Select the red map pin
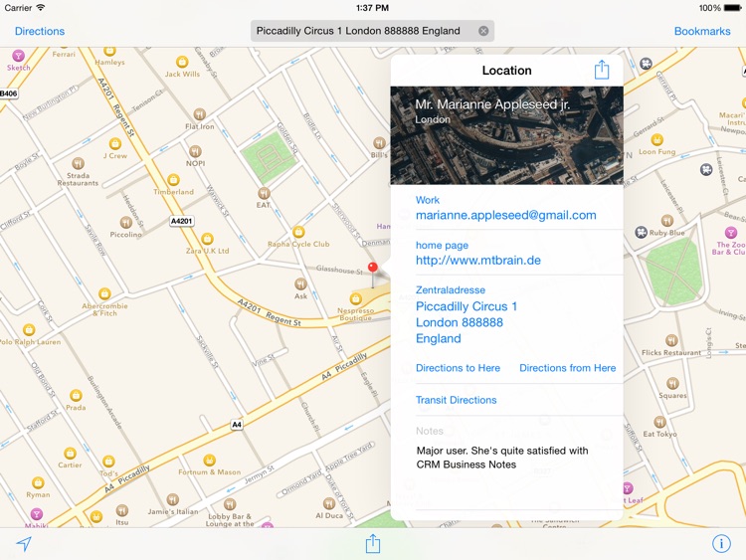The width and height of the screenshot is (746, 560). click(x=373, y=269)
